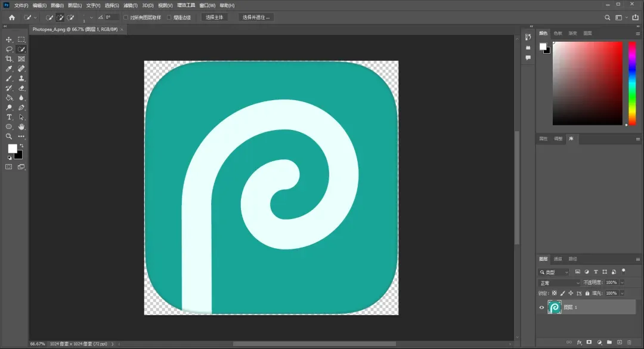Choose Add to Selection brush mode
The image size is (644, 349).
coord(60,17)
